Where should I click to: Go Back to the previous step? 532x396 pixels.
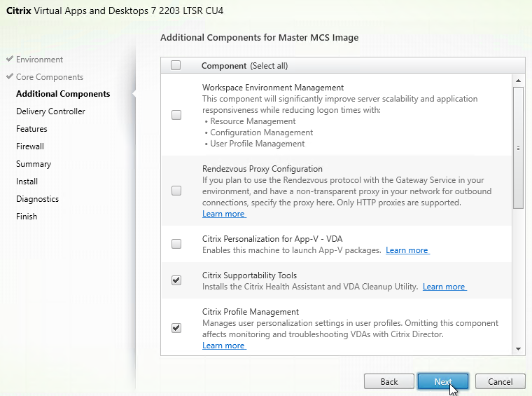pos(389,382)
